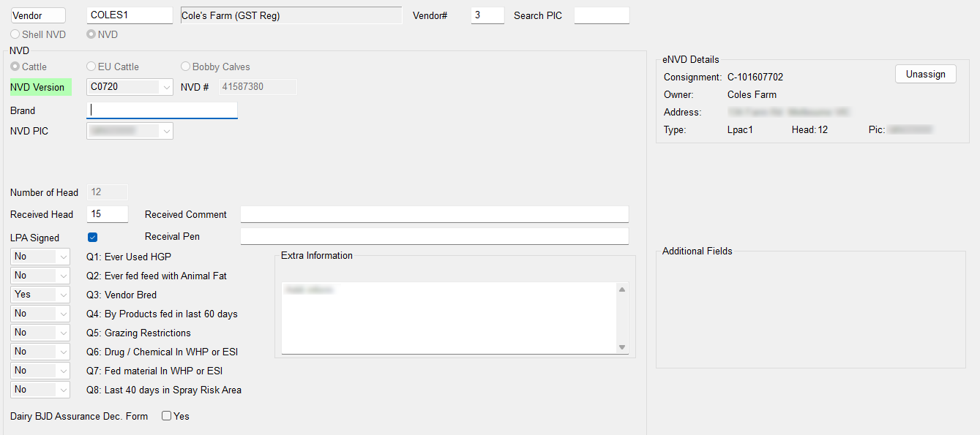The image size is (980, 435).
Task: Click the COLES1 vendor code field
Action: pyautogui.click(x=130, y=15)
